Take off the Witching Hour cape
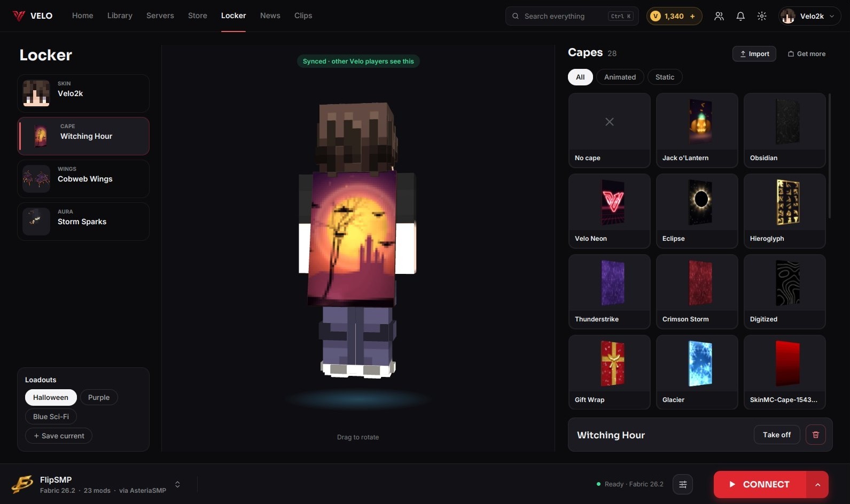 (x=777, y=435)
